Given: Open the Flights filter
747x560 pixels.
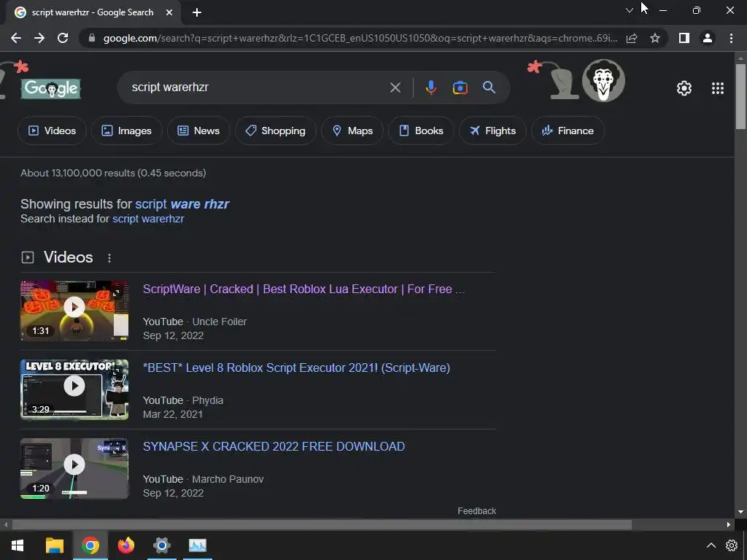Looking at the screenshot, I should 492,131.
